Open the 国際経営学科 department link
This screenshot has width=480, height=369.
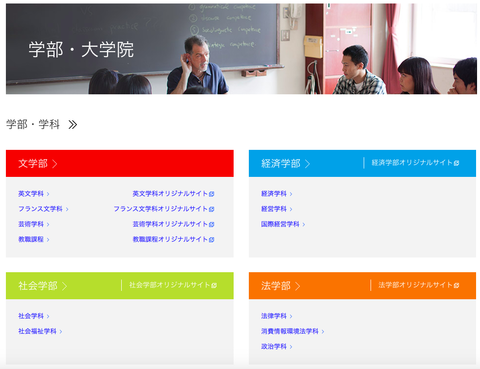280,224
